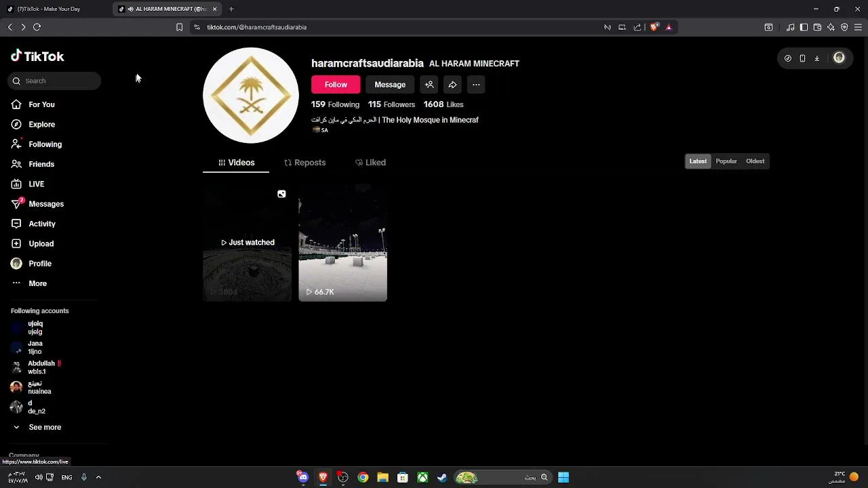
Task: Go back in the browser
Action: tap(9, 27)
